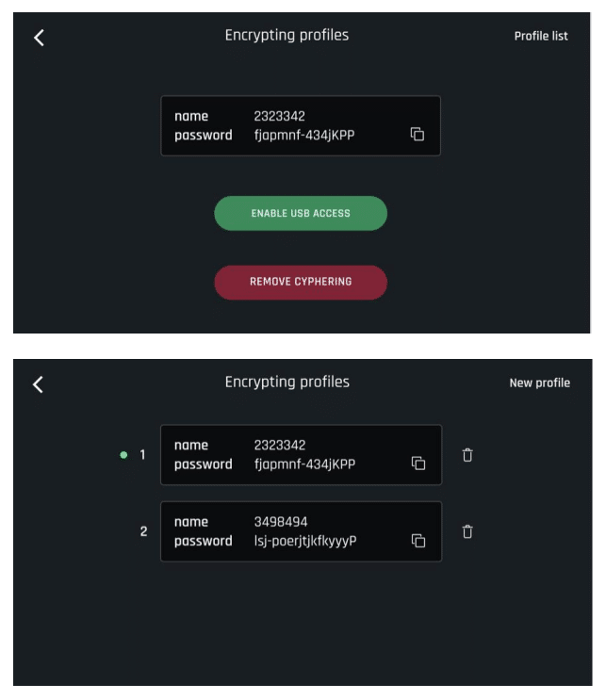
Task: Go back from the top Encrypting profiles screen
Action: 39,38
